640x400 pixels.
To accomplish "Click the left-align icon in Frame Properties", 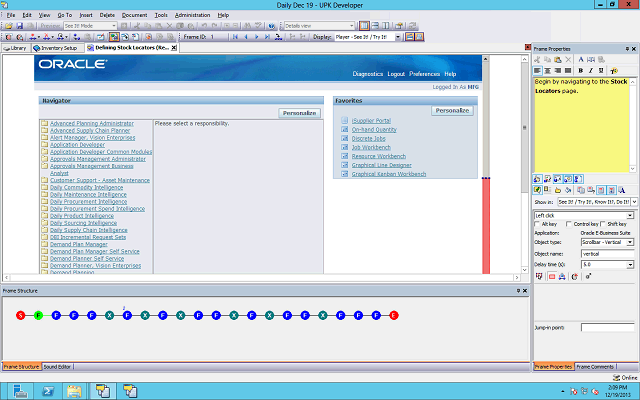I will click(x=538, y=71).
